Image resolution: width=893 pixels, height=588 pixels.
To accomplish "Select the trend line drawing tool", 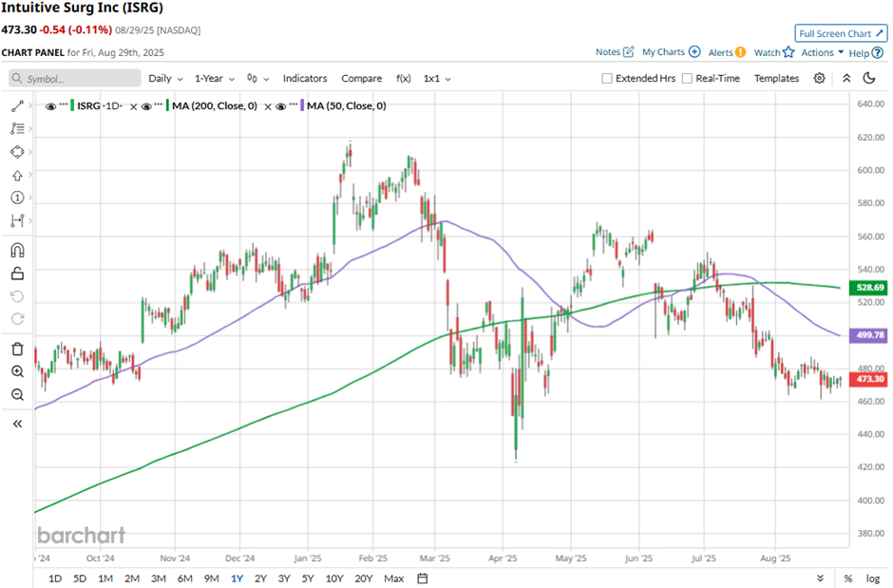I will pos(17,105).
